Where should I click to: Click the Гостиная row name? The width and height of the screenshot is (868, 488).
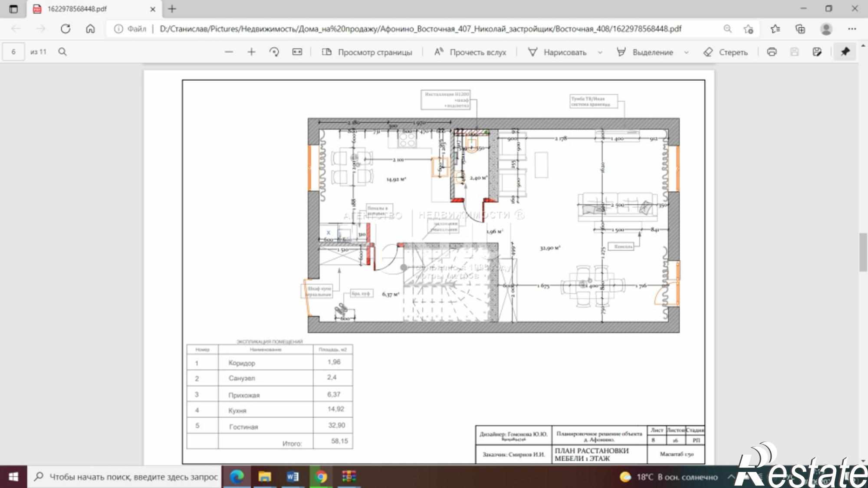(x=243, y=427)
